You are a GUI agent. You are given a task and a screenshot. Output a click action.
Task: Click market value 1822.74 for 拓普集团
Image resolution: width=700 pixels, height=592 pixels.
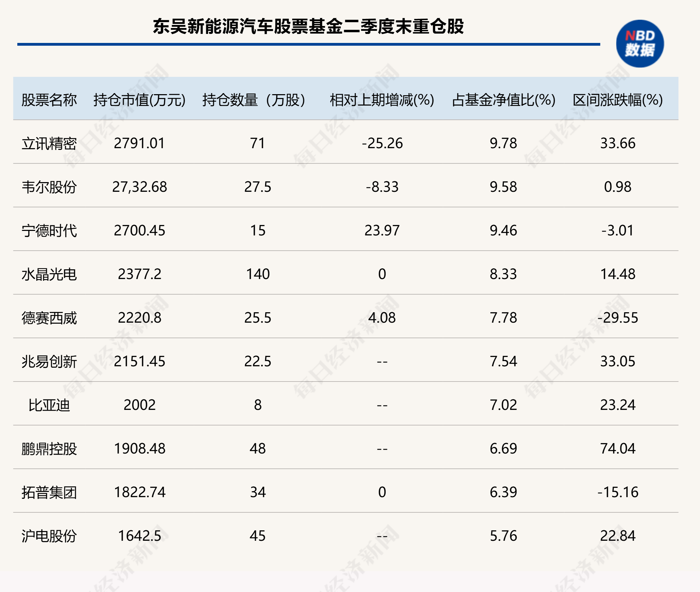coord(140,492)
